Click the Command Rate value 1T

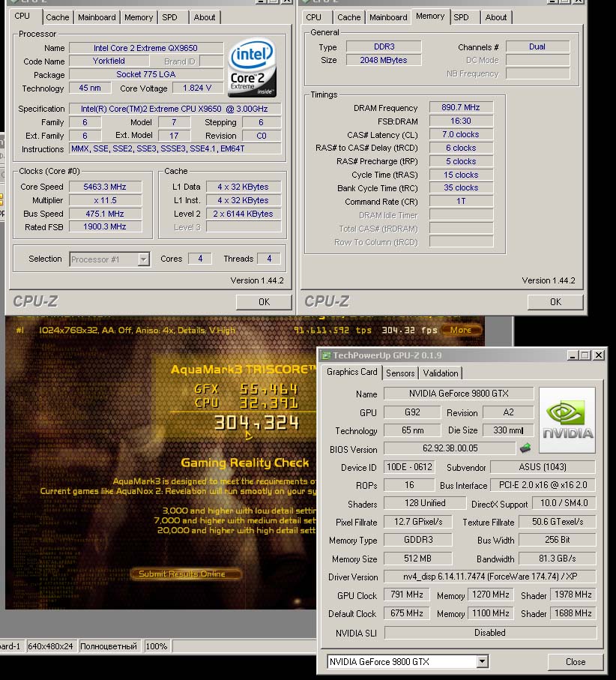pyautogui.click(x=461, y=201)
